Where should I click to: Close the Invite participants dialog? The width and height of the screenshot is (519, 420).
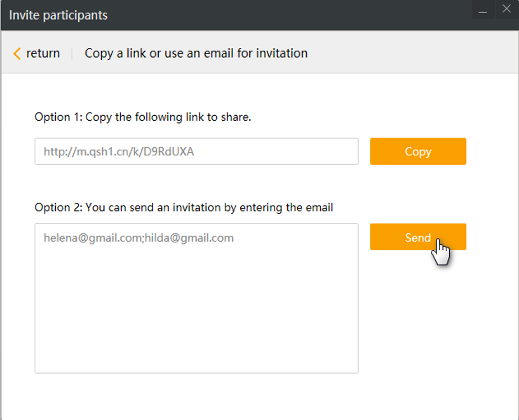pos(506,9)
